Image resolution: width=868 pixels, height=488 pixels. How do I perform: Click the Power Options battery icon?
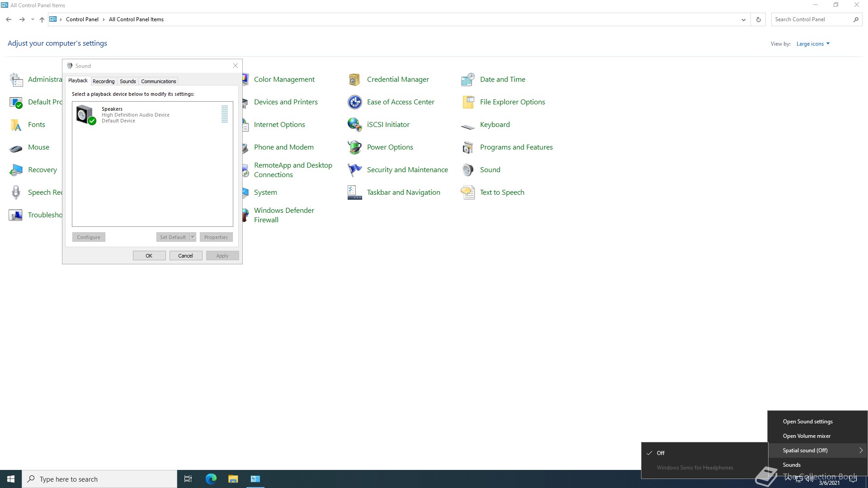354,147
